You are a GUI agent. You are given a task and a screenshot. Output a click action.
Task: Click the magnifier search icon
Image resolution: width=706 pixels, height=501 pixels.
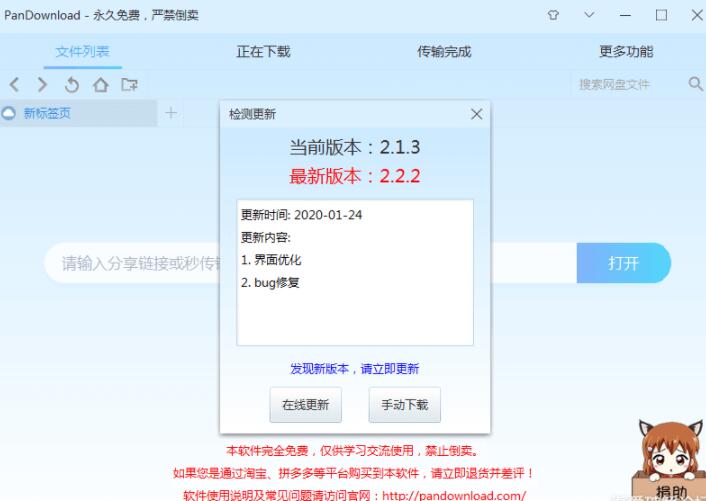696,84
